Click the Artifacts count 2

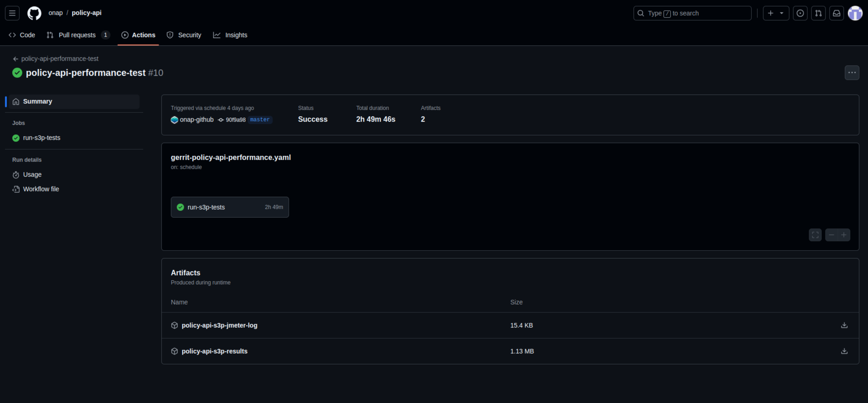(423, 119)
